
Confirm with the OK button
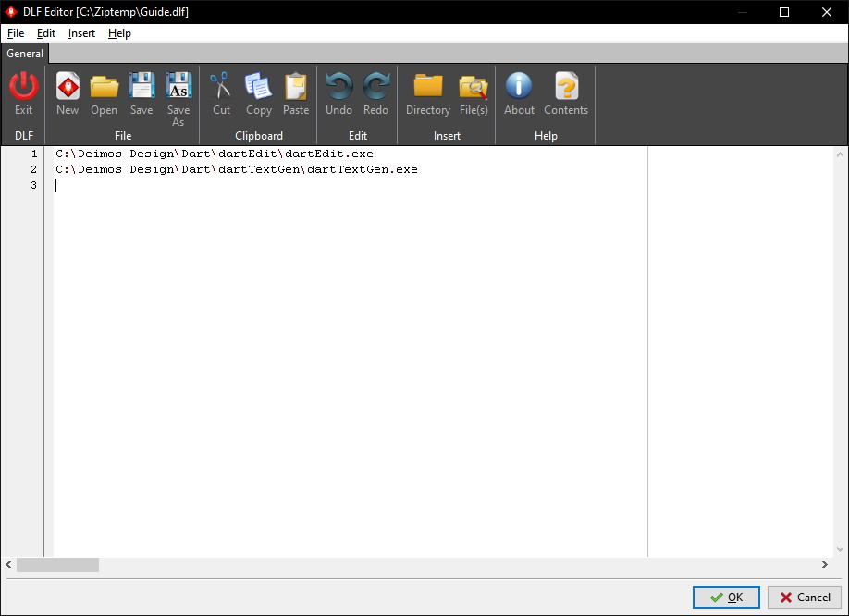click(726, 598)
